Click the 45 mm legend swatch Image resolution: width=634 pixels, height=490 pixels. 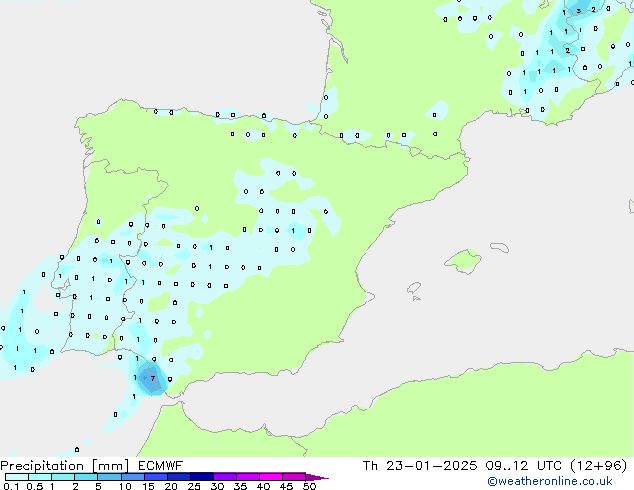(295, 477)
